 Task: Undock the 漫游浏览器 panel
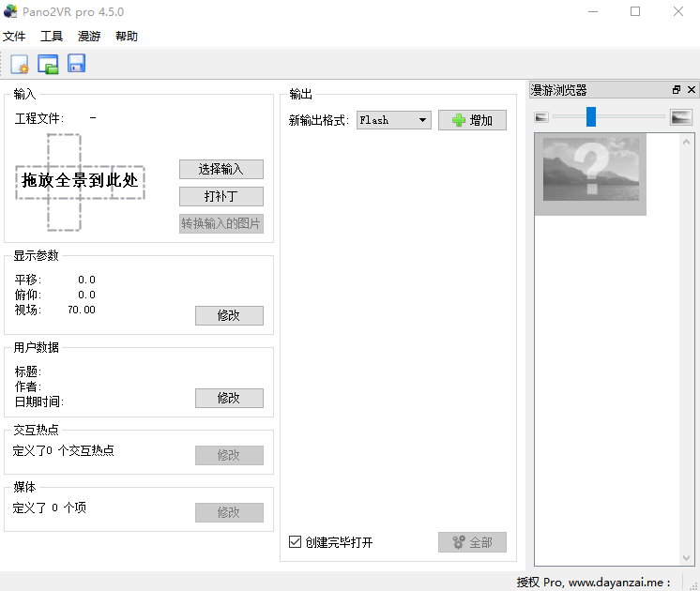(x=677, y=90)
